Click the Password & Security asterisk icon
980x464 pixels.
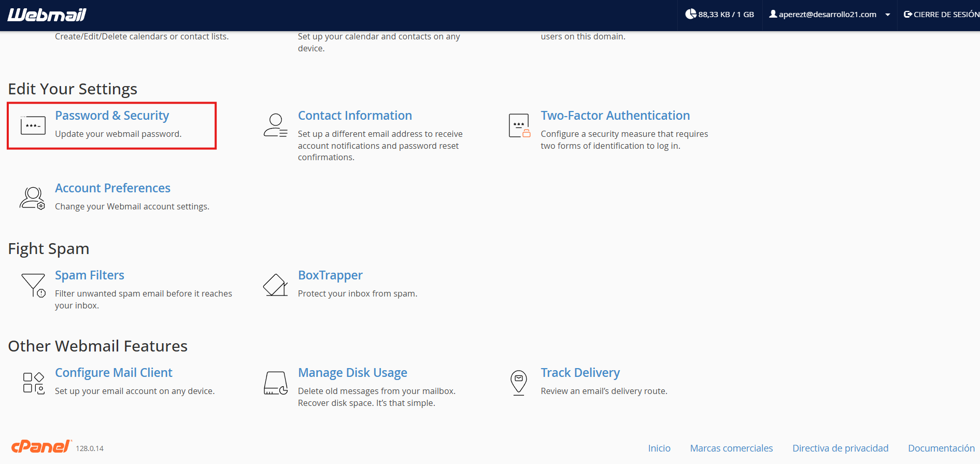(x=33, y=125)
